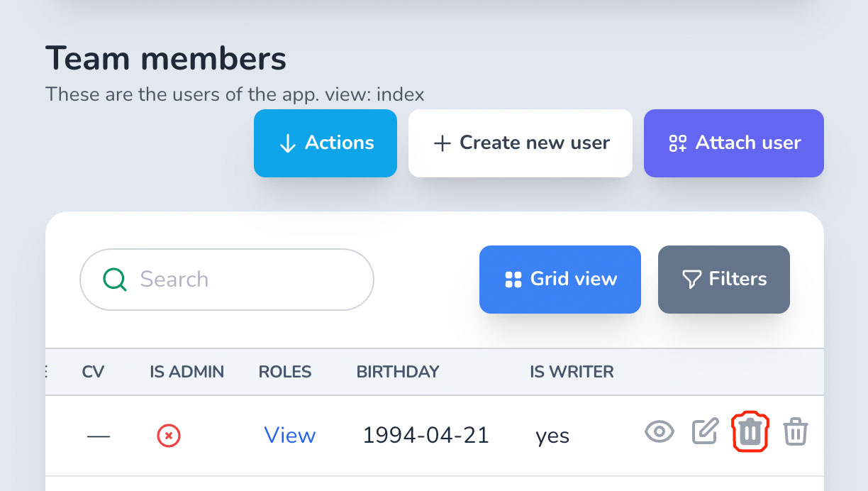Sort by the CV column header
The image size is (868, 491).
[x=93, y=372]
